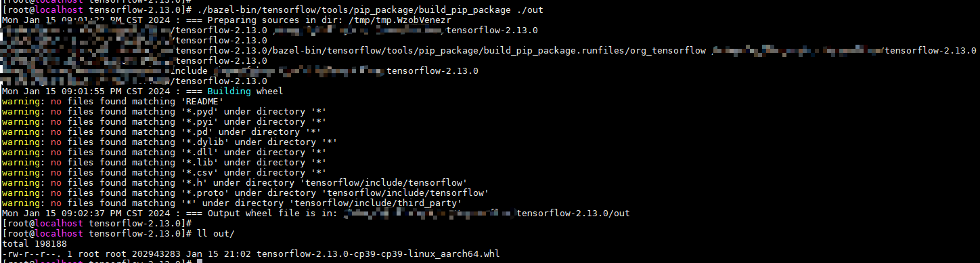Click the 'total 198188' line
Image resolution: width=980 pixels, height=263 pixels.
click(x=35, y=244)
